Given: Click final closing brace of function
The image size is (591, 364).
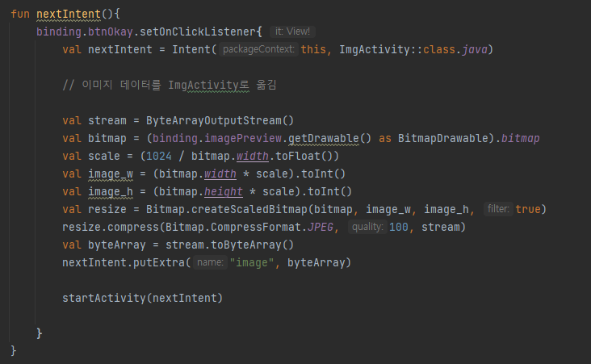Looking at the screenshot, I should coord(13,351).
